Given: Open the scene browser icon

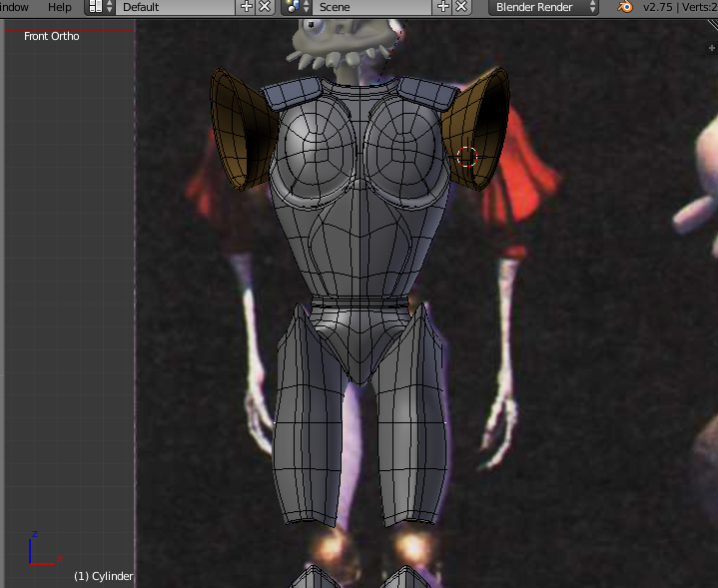Looking at the screenshot, I should point(298,7).
